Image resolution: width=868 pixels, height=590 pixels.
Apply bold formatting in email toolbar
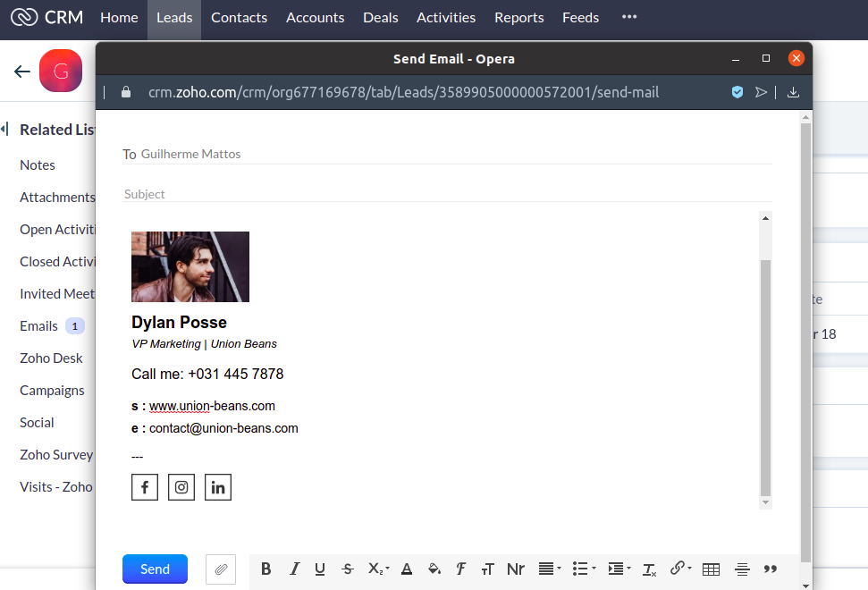coord(265,569)
